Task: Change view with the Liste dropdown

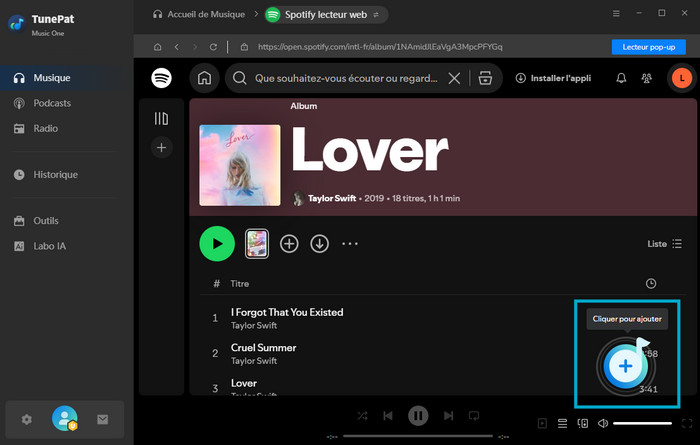Action: point(664,244)
